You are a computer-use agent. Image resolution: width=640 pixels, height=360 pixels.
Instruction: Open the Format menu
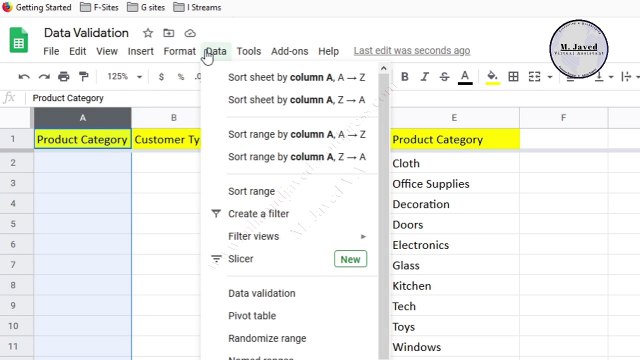(x=180, y=51)
